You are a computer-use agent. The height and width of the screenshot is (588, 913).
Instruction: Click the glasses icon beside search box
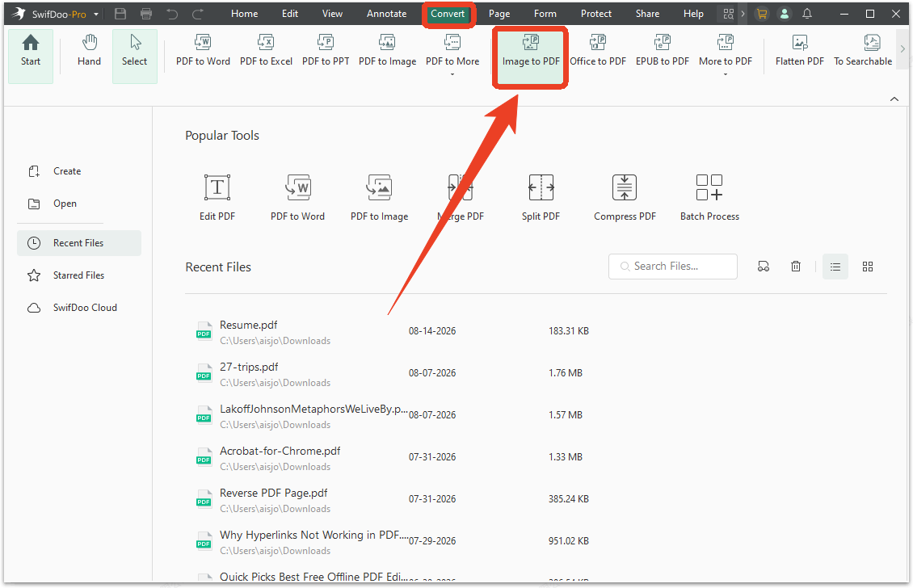pos(764,267)
